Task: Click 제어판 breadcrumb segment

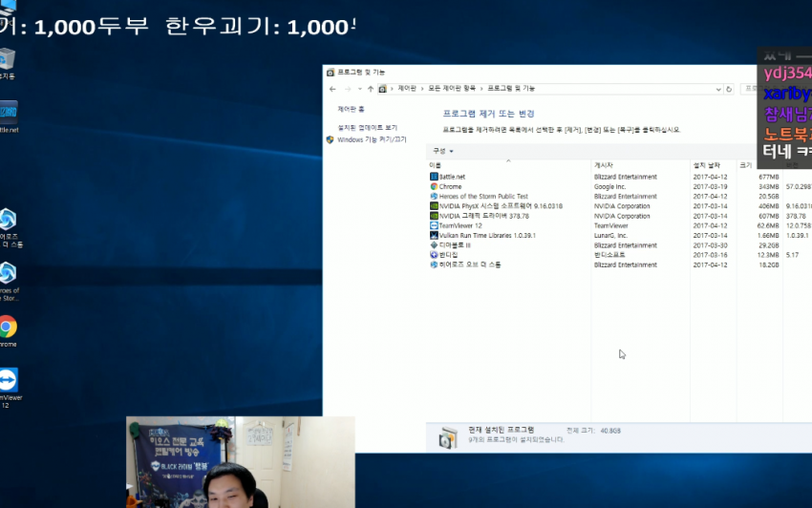Action: pyautogui.click(x=407, y=89)
